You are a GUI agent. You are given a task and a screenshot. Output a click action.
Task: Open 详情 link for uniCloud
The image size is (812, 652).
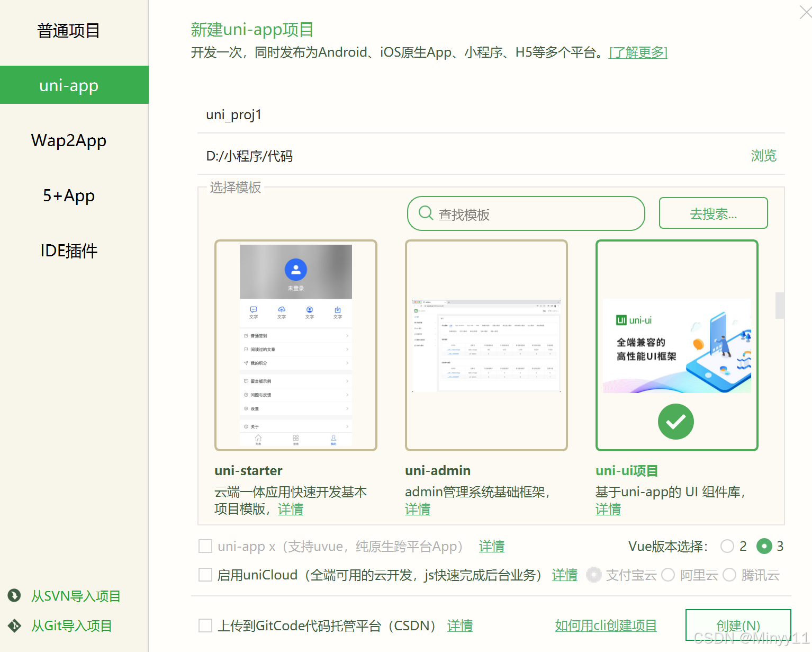(565, 575)
